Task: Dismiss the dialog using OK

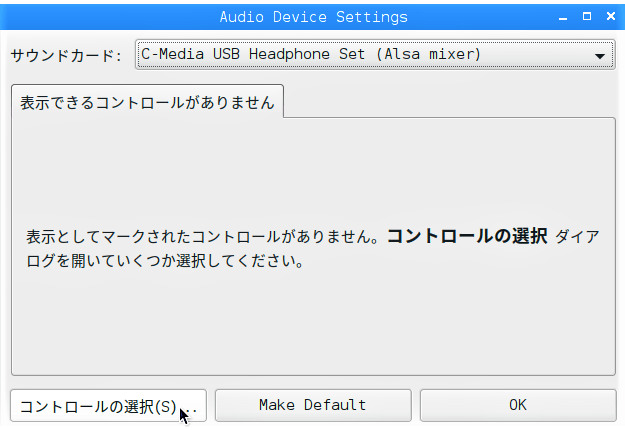Action: point(518,406)
